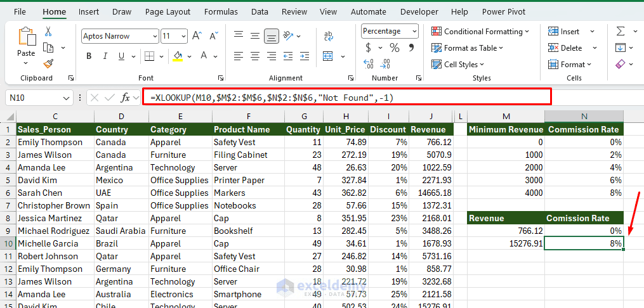Click the Top Align icon
The image size is (644, 308).
coord(239,35)
